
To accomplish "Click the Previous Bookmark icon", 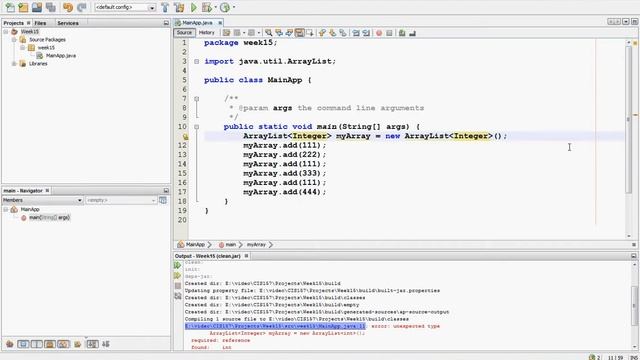I will click(322, 33).
